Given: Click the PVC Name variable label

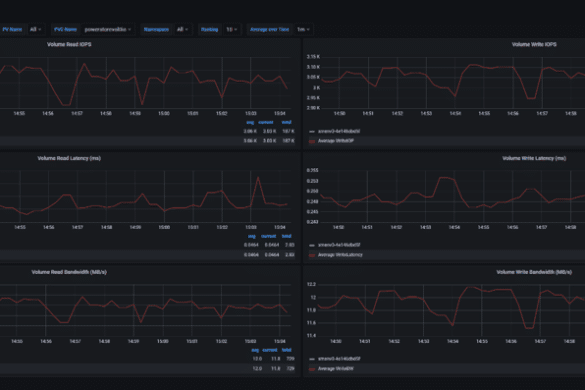Looking at the screenshot, I should click(x=65, y=29).
